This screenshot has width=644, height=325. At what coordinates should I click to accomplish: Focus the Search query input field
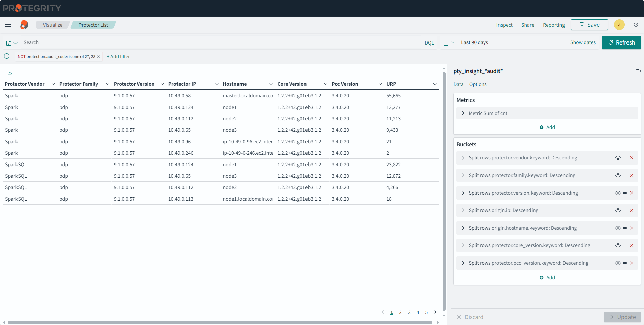221,42
